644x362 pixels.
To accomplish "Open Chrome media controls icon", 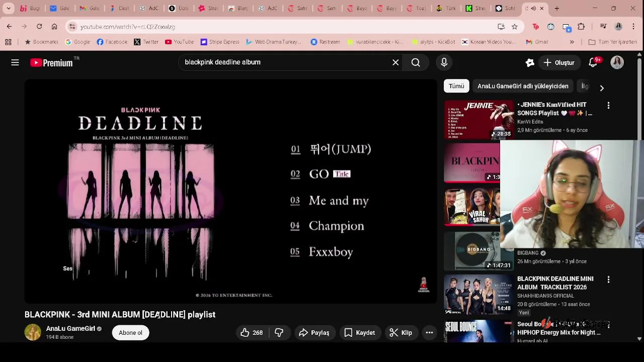I will pyautogui.click(x=603, y=27).
